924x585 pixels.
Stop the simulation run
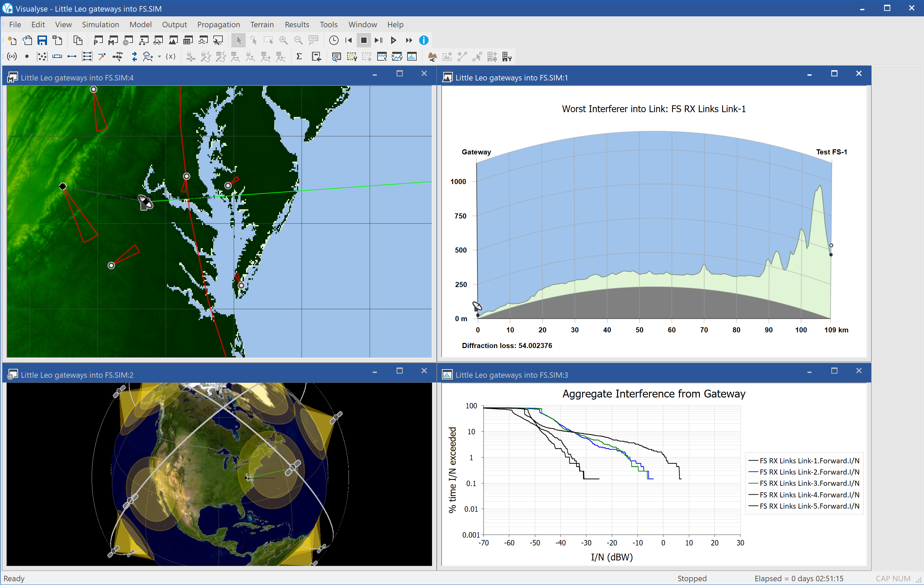(364, 40)
